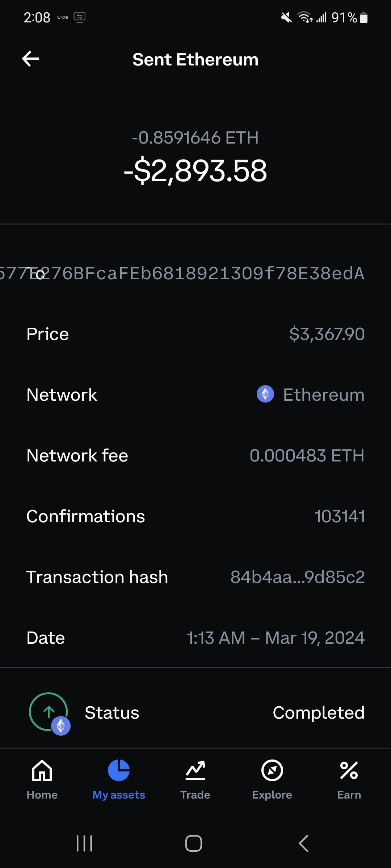Tap the Trade tab label
The width and height of the screenshot is (391, 868).
click(195, 795)
